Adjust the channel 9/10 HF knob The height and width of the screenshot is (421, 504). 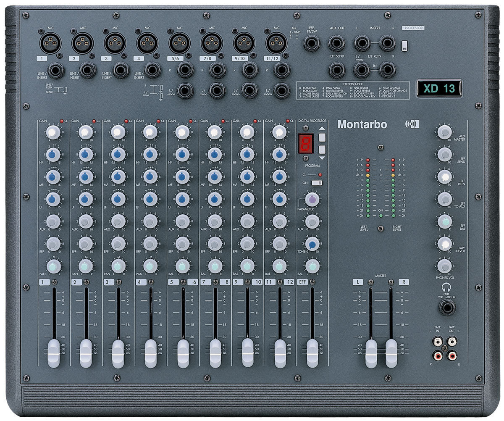(247, 154)
